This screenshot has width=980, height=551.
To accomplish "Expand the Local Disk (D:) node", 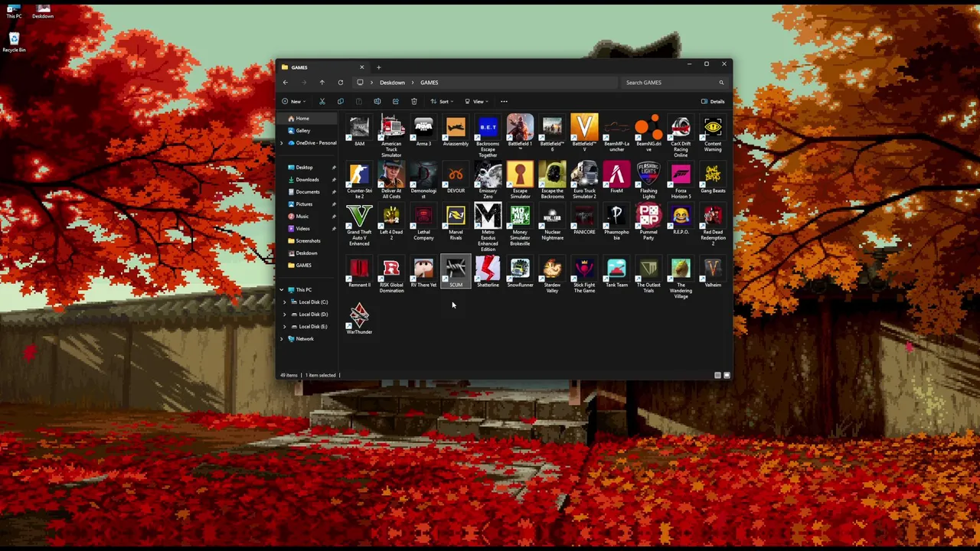I will click(x=285, y=315).
